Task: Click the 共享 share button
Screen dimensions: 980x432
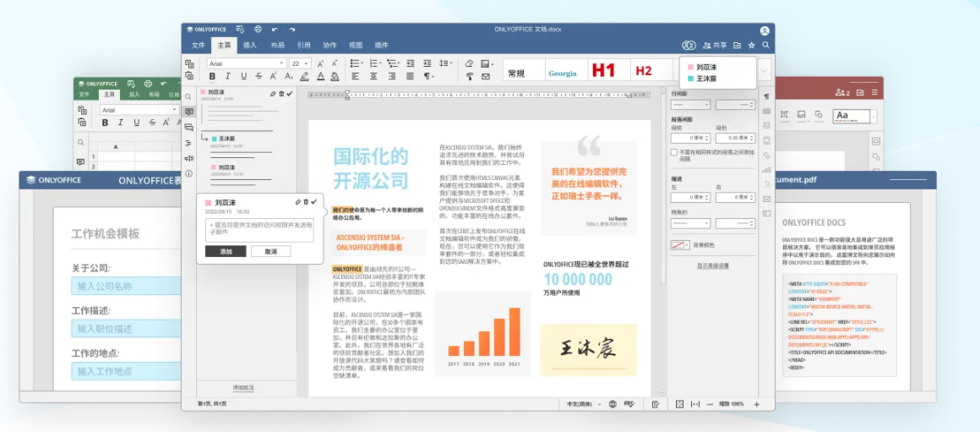Action: point(715,45)
